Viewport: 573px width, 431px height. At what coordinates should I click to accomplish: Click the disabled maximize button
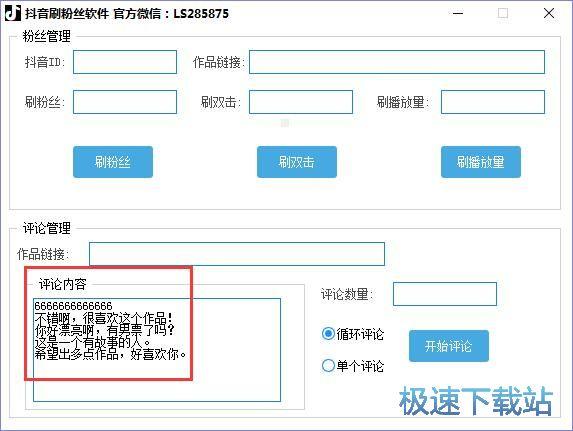click(503, 14)
